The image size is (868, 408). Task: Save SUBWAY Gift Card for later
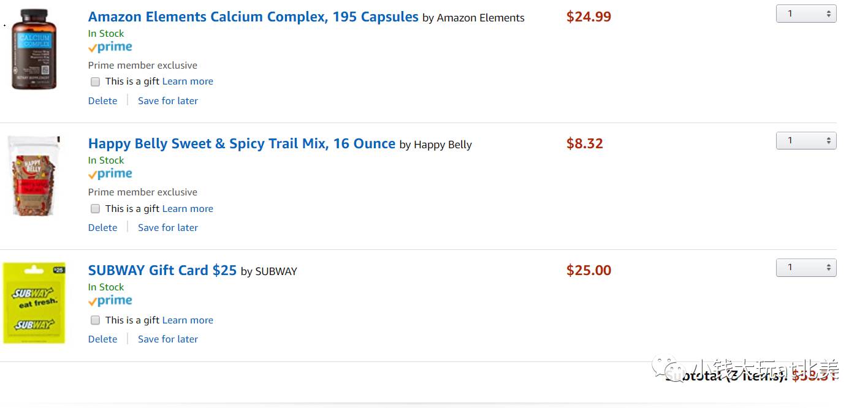click(x=168, y=339)
